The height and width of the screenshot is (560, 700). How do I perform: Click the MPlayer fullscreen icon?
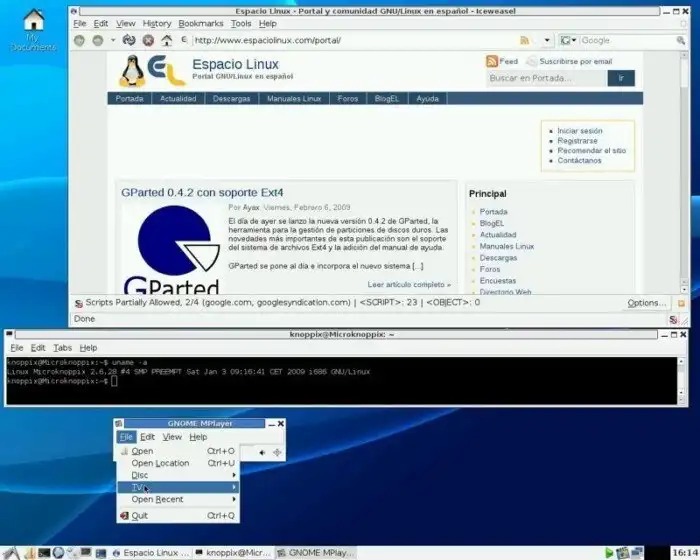coord(277,453)
